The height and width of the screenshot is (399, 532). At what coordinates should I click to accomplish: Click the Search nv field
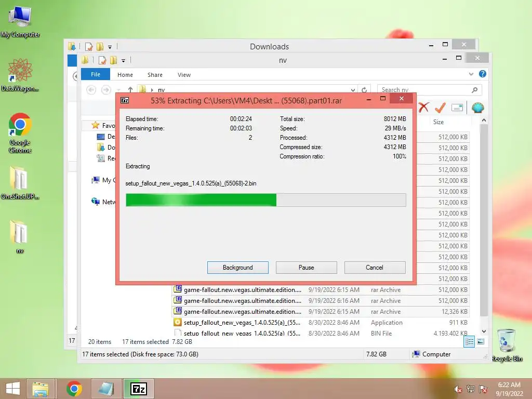424,90
